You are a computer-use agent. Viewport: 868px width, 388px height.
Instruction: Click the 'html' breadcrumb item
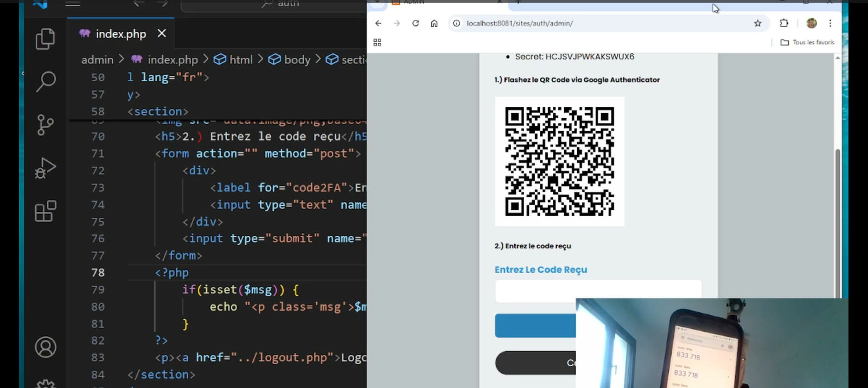tap(233, 60)
